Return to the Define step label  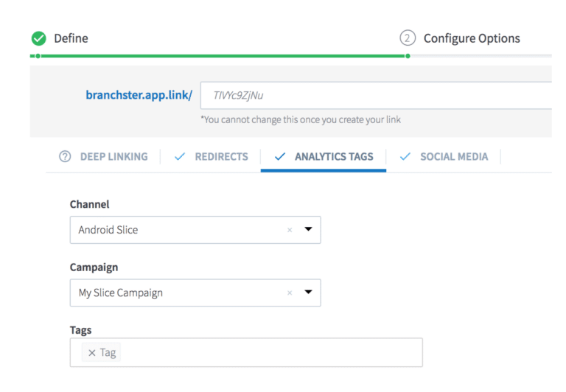pos(71,38)
